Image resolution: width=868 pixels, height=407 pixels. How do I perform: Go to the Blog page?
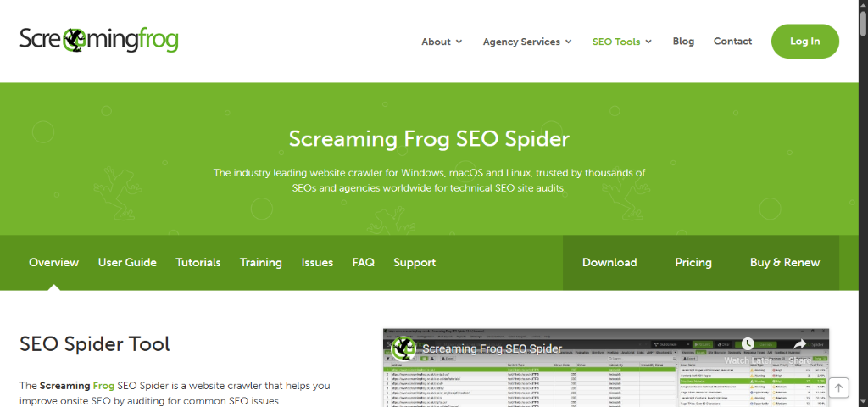683,41
